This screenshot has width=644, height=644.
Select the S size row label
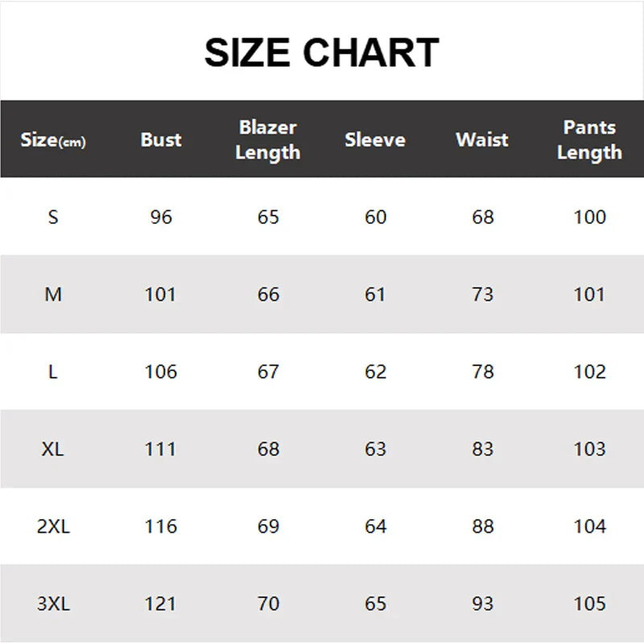tap(53, 217)
